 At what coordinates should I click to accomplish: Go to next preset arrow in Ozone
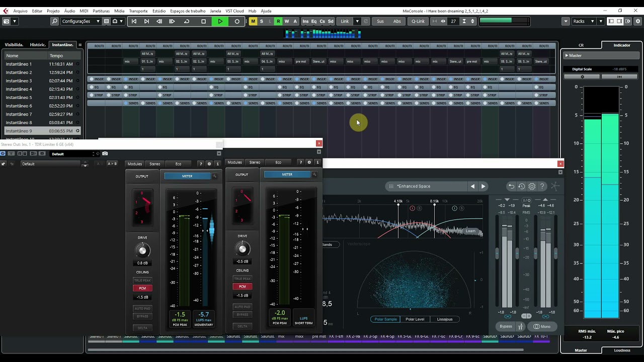(x=483, y=187)
